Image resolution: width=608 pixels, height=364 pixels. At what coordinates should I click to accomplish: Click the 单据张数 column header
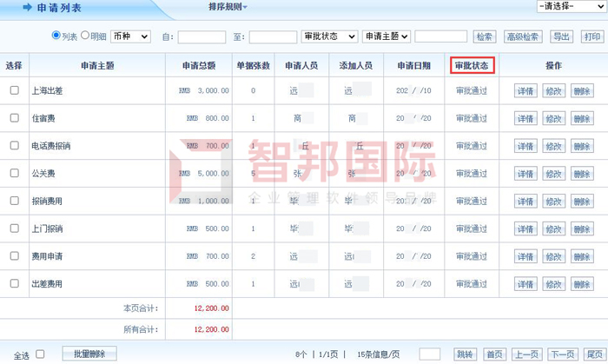click(254, 65)
